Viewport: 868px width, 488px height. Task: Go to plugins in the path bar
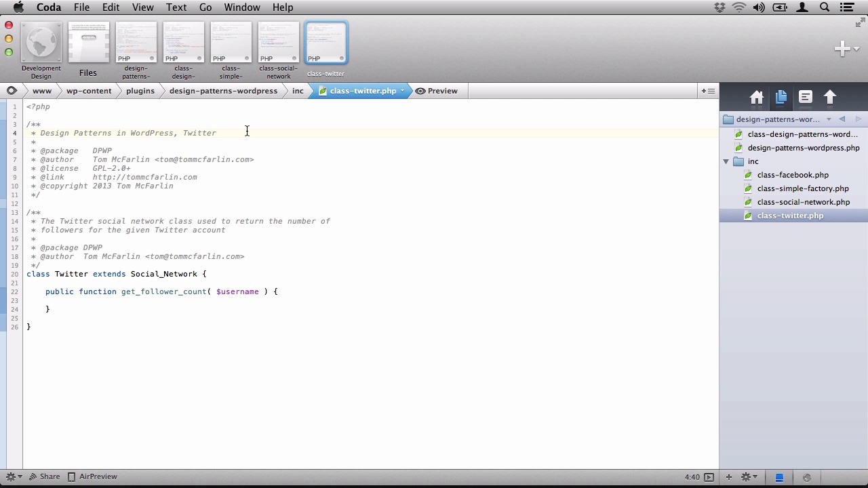(140, 91)
